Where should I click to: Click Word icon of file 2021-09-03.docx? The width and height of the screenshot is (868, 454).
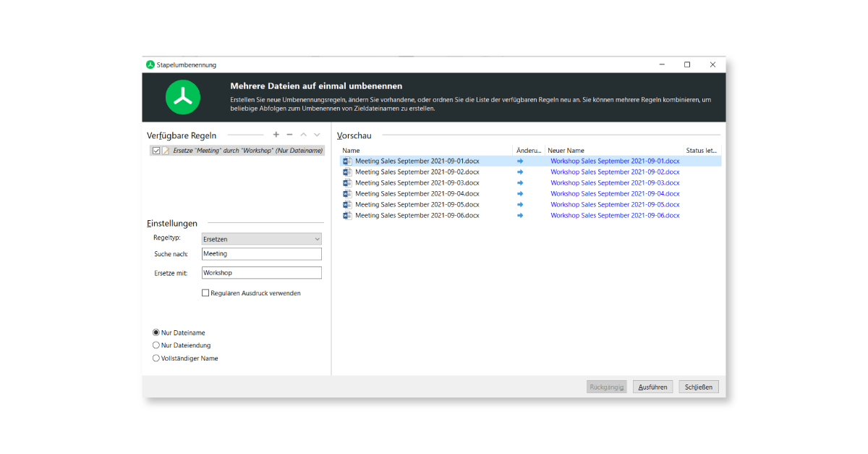click(x=347, y=183)
